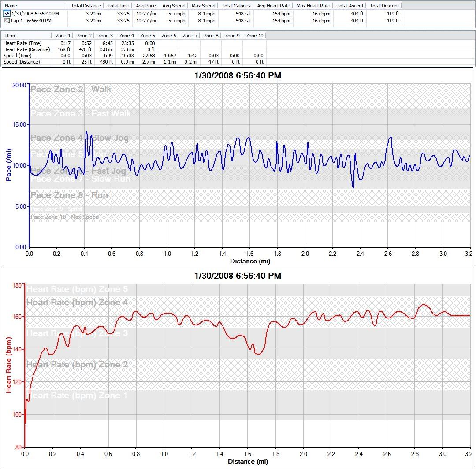Click the running activity icon in first row

point(7,14)
